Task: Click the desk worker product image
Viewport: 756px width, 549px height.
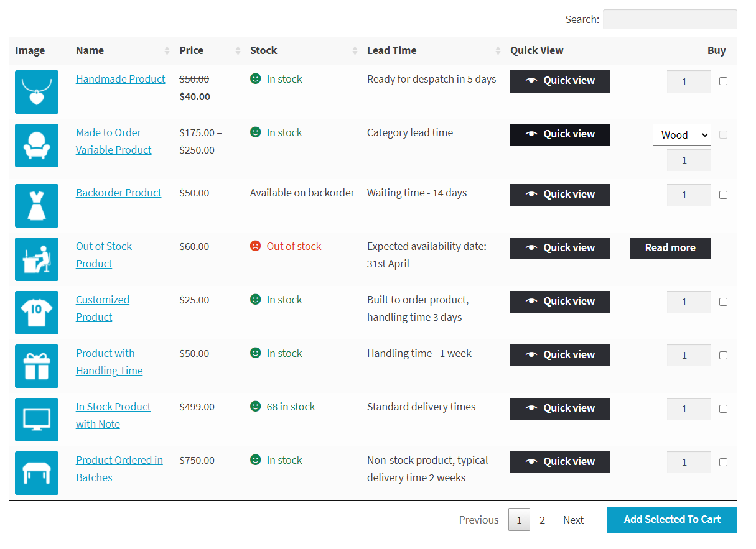Action: pyautogui.click(x=37, y=259)
